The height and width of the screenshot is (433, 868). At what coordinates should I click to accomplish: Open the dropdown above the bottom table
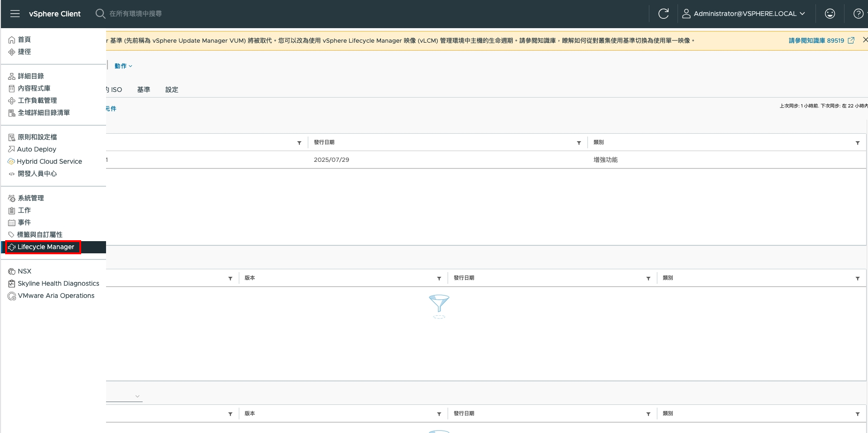click(124, 396)
